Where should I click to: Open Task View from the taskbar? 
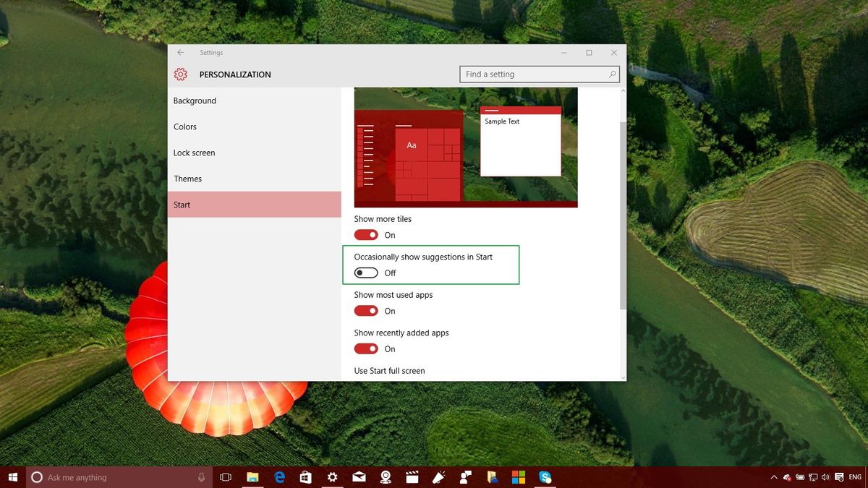click(226, 477)
